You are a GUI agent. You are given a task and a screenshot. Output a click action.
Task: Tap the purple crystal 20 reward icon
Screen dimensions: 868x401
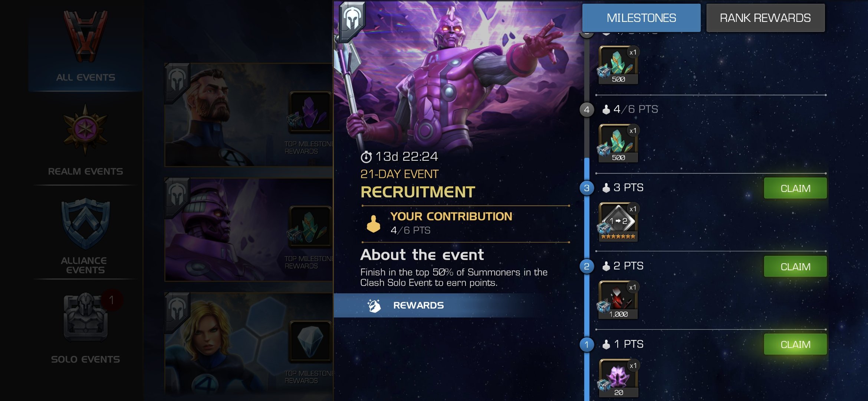[618, 378]
